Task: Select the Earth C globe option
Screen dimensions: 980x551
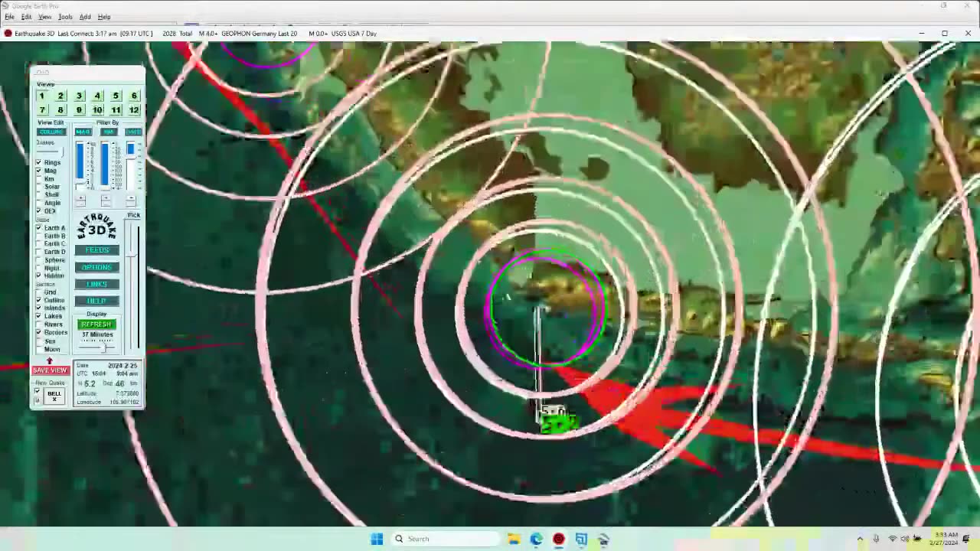Action: pos(39,243)
